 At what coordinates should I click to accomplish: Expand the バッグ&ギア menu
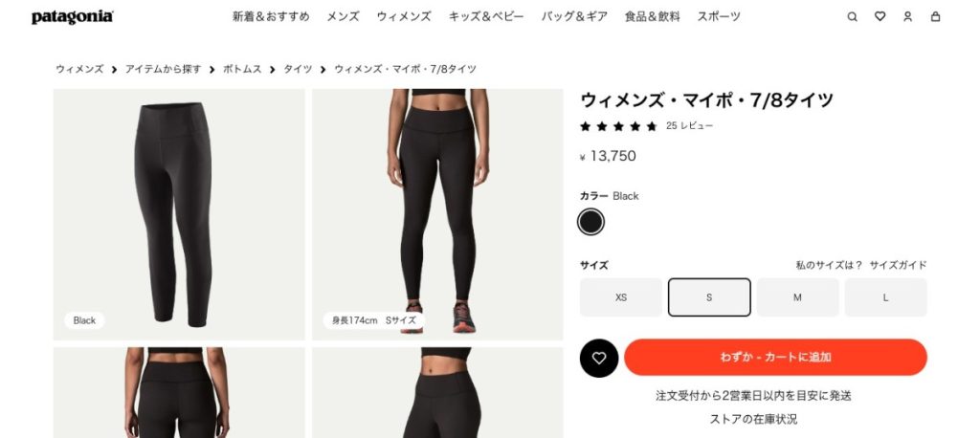pos(574,17)
